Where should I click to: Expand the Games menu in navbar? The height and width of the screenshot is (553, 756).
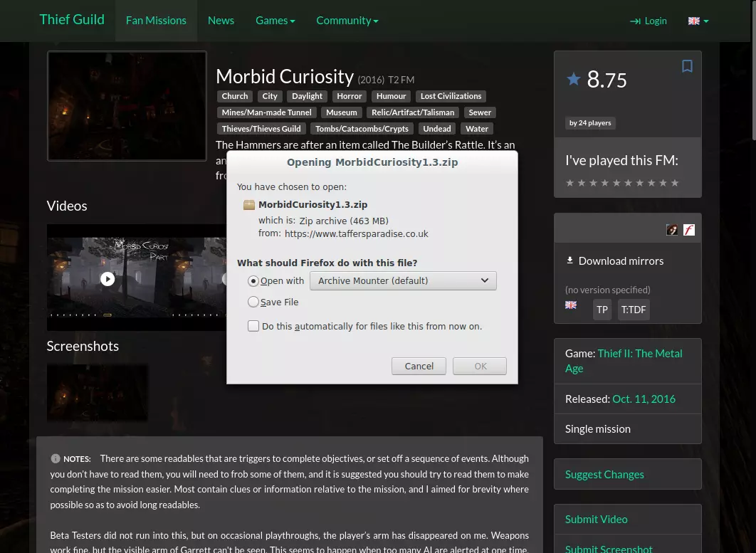tap(275, 21)
